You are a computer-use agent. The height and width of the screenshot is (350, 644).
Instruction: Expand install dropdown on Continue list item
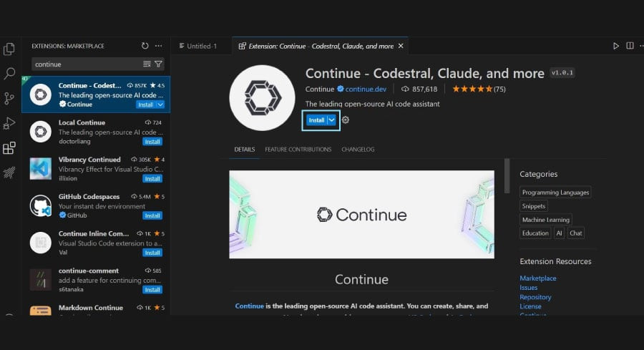coord(160,104)
